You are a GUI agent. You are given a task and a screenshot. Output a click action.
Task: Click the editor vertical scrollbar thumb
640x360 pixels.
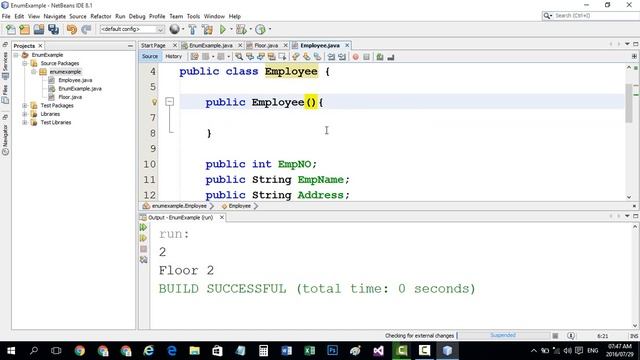[629, 103]
